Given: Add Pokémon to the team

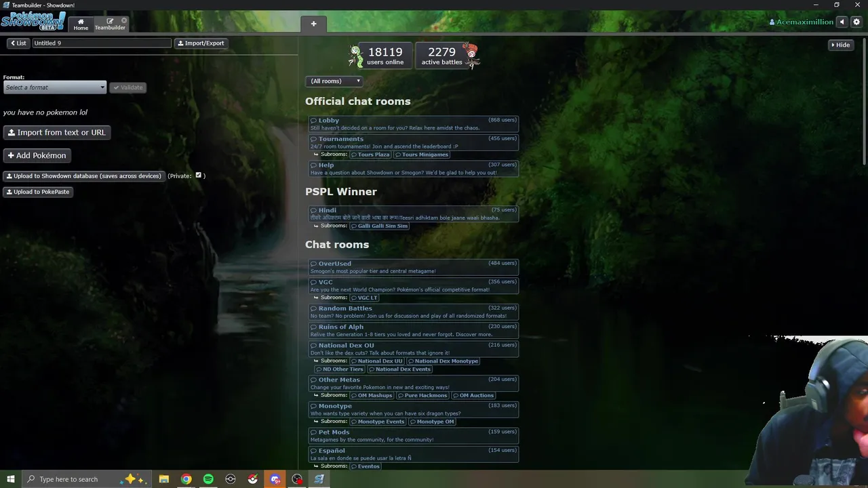Looking at the screenshot, I should pyautogui.click(x=37, y=156).
